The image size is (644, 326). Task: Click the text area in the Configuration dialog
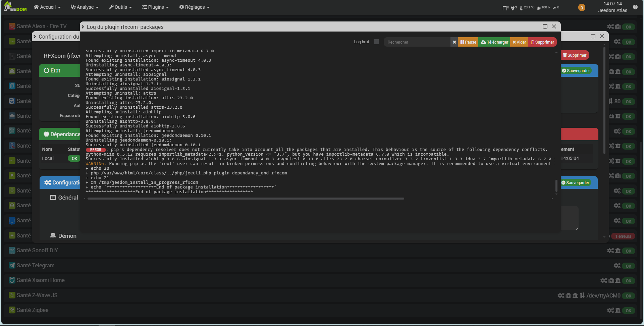(x=570, y=218)
